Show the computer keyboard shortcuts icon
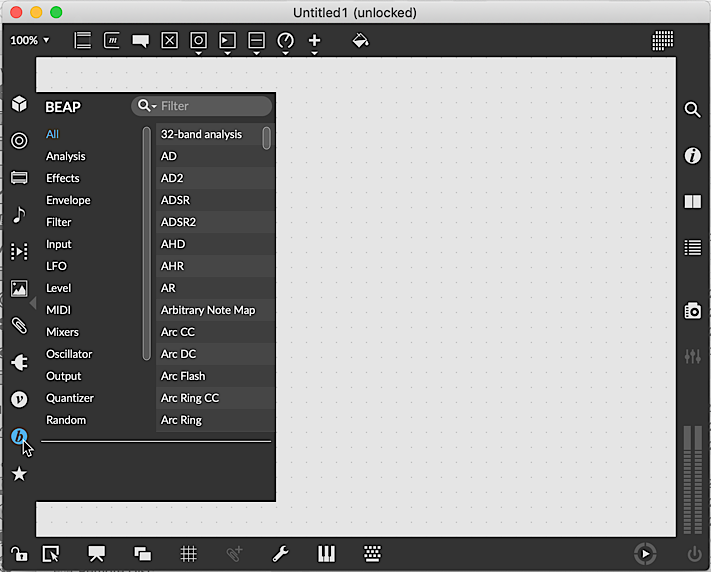Image resolution: width=711 pixels, height=572 pixels. coord(372,553)
